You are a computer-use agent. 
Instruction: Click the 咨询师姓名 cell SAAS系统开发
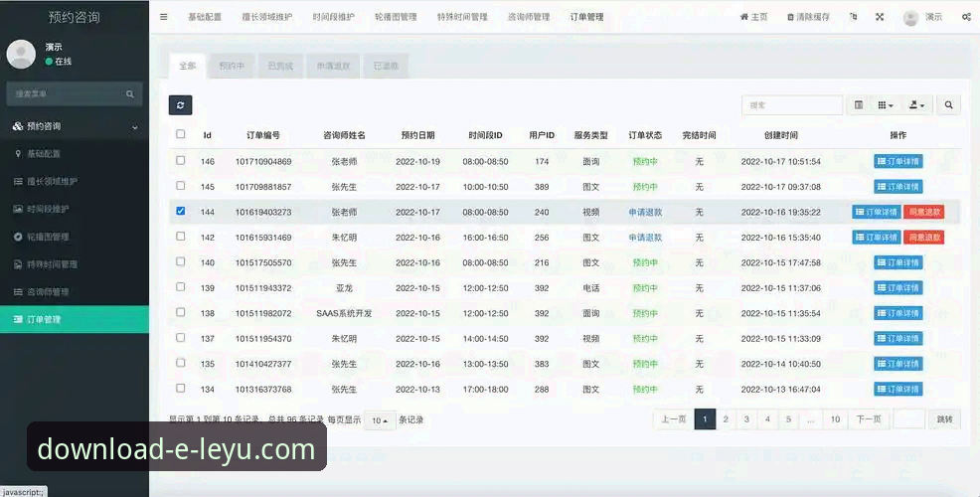(x=344, y=313)
